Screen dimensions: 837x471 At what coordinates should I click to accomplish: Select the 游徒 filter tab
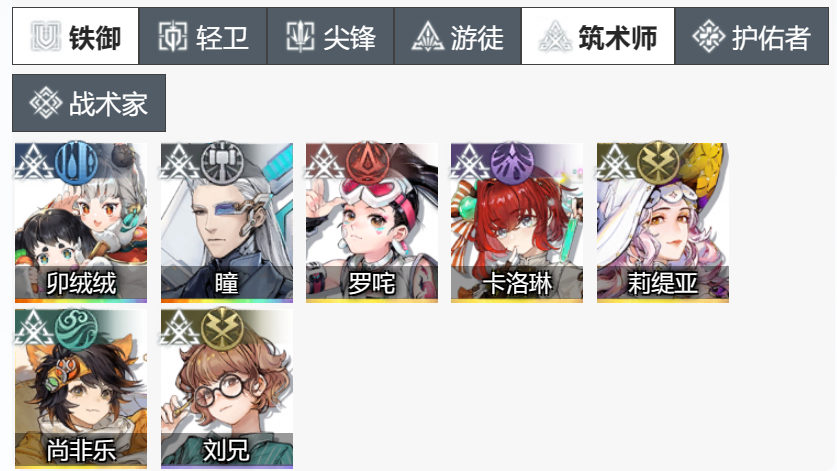point(457,36)
